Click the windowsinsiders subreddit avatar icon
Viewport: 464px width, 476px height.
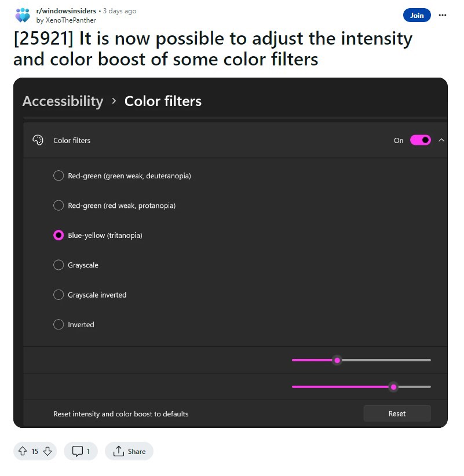tap(23, 15)
